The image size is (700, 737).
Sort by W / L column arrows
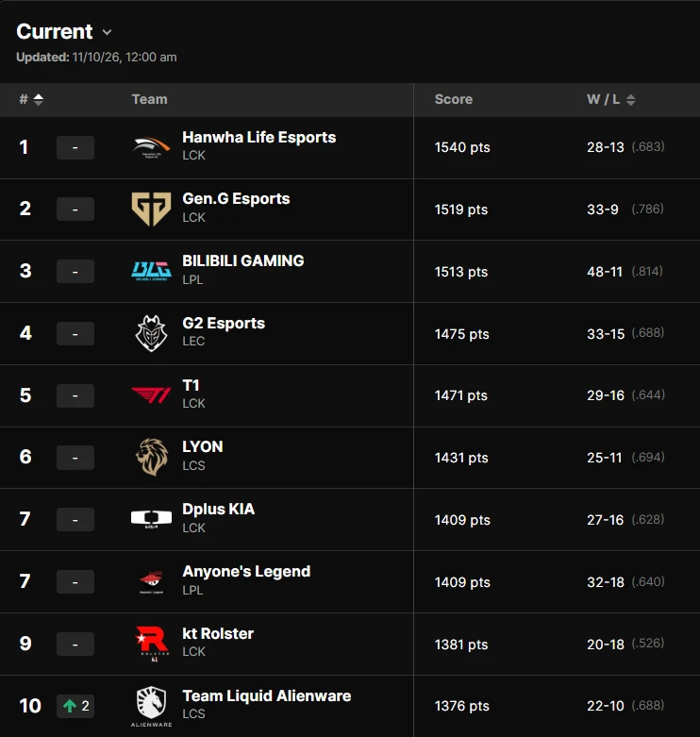click(631, 100)
